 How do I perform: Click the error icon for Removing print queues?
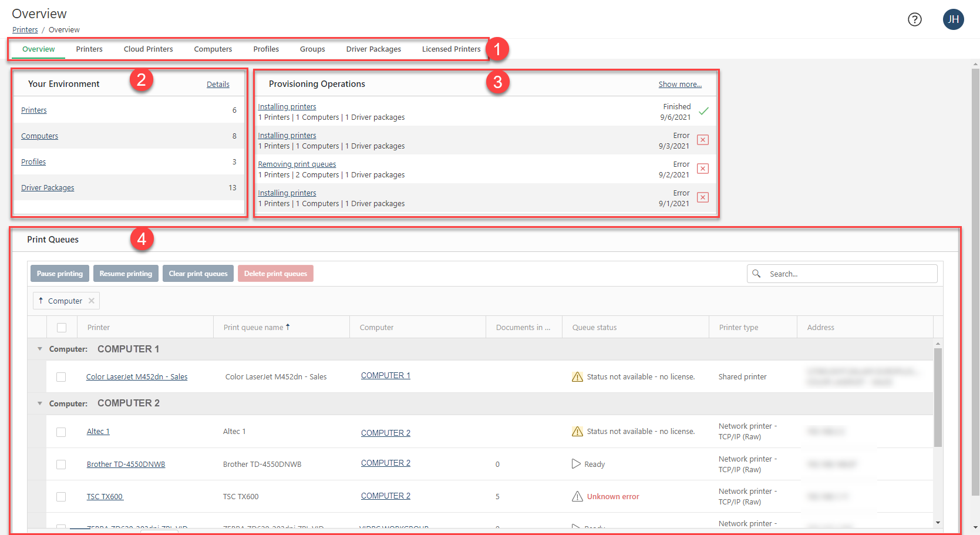(702, 169)
